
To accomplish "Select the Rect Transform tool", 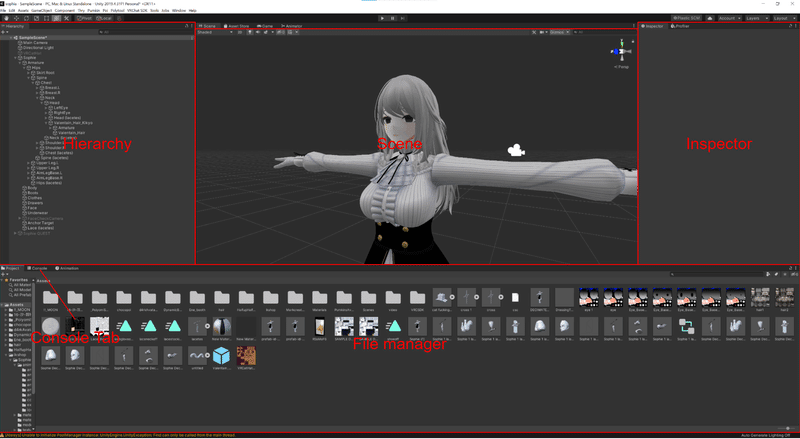I will tap(46, 18).
